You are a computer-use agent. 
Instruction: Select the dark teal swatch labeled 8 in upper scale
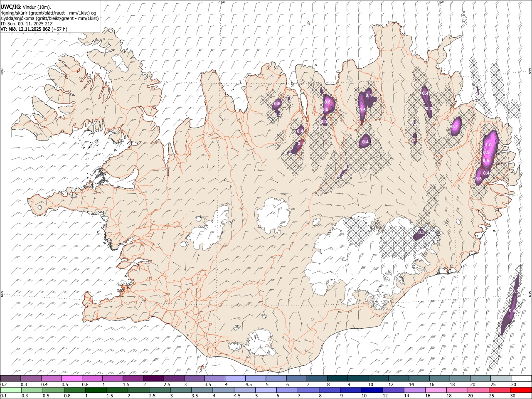(x=337, y=379)
